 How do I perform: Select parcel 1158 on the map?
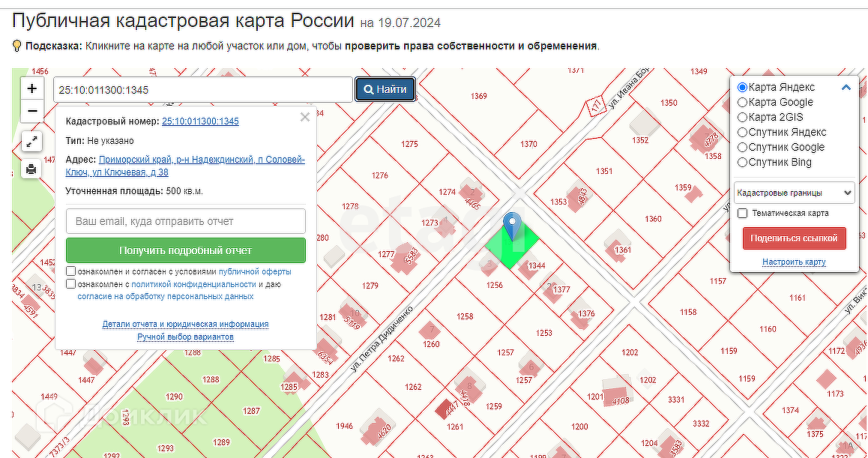[x=688, y=313]
